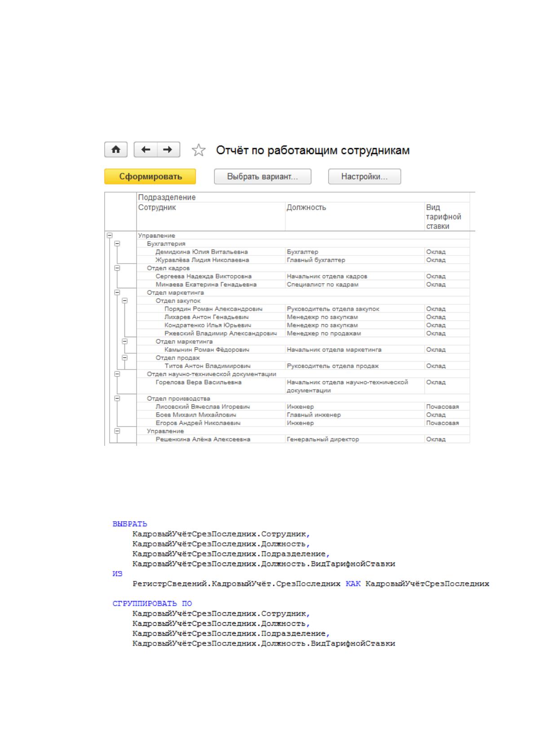The image size is (535, 756).
Task: Collapse the Отдел продаж subgroup
Action: click(125, 358)
